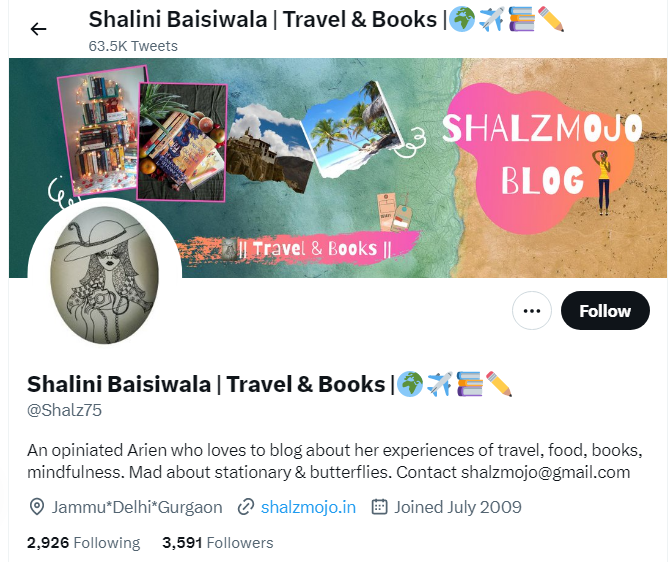This screenshot has width=670, height=562.
Task: Click the globe emoji in the profile name
Action: (409, 384)
